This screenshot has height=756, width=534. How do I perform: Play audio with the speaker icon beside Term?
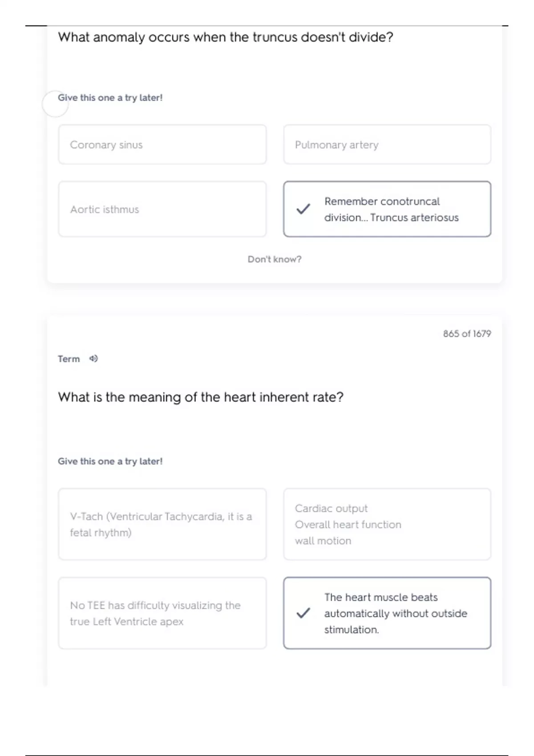coord(93,358)
